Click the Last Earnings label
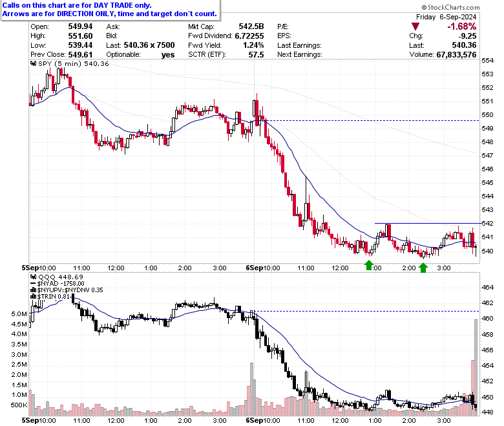Image resolution: width=504 pixels, height=426 pixels. (x=299, y=45)
